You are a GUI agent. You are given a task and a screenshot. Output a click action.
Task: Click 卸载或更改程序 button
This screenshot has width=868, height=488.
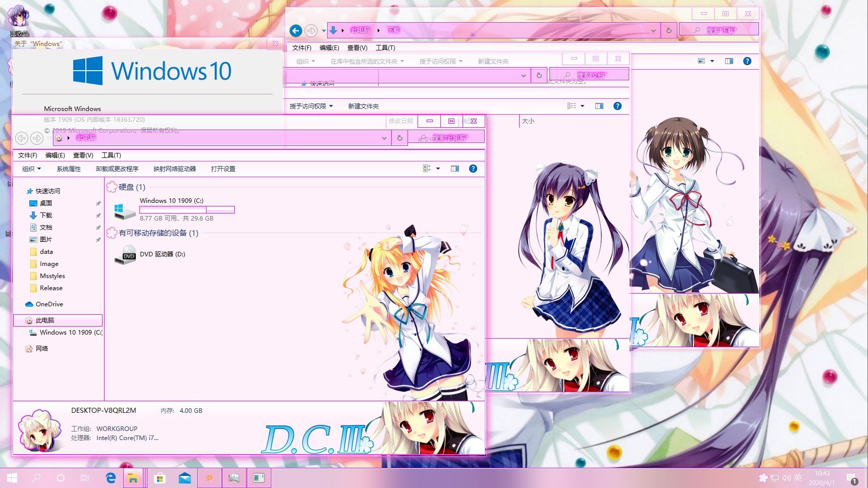click(117, 169)
